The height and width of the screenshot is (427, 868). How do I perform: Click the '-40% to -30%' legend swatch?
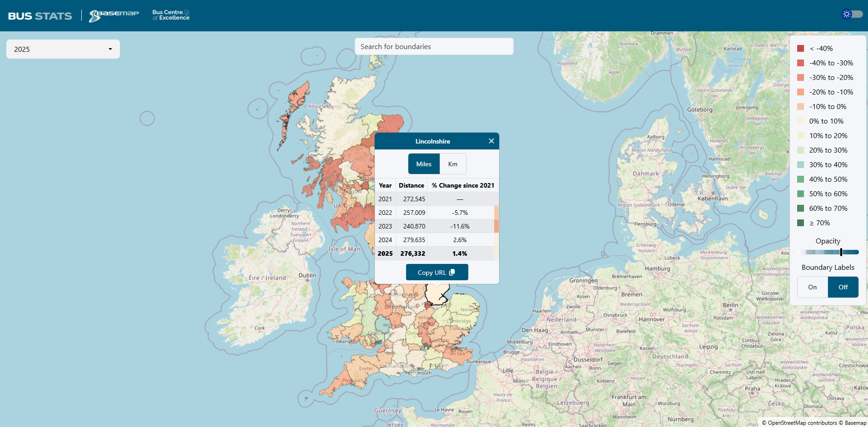click(x=800, y=63)
